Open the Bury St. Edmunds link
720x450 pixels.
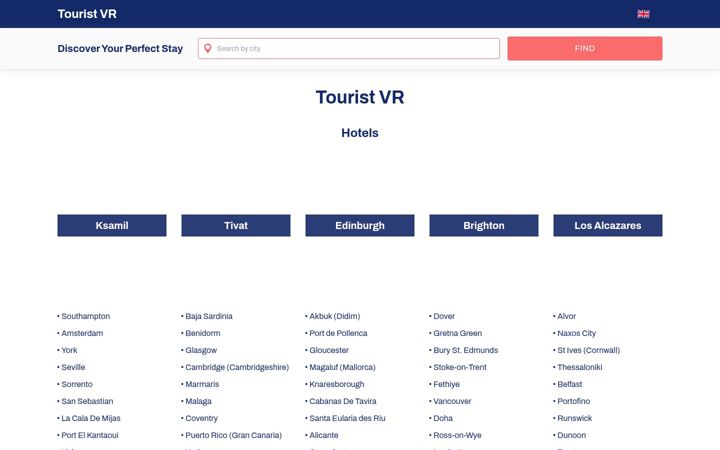pyautogui.click(x=466, y=350)
